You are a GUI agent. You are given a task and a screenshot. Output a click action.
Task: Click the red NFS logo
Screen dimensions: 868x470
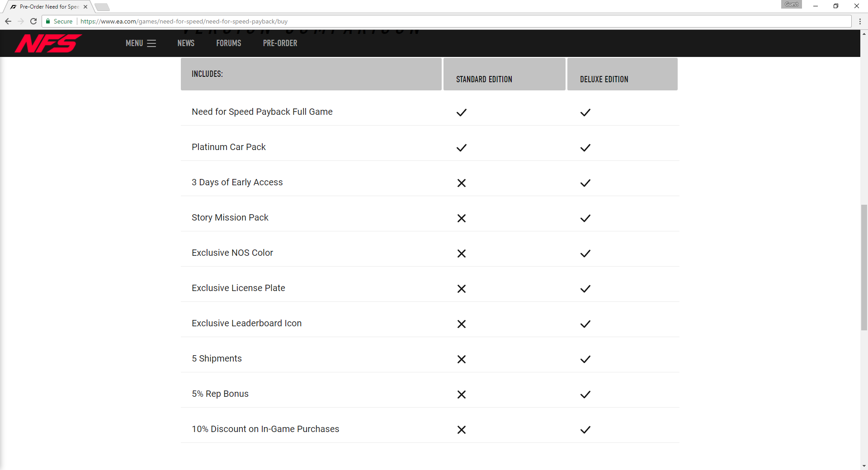click(x=48, y=43)
